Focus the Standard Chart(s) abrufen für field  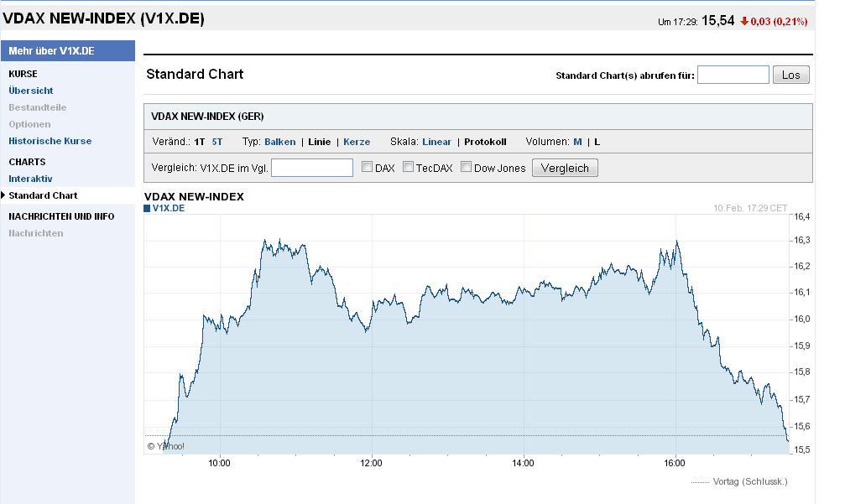[733, 75]
